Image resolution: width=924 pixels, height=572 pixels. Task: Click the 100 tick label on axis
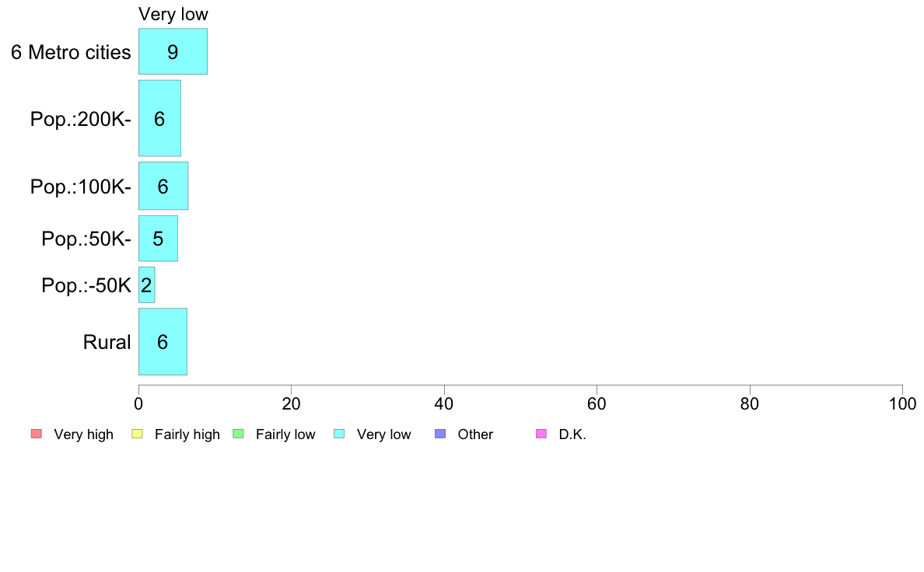click(902, 403)
